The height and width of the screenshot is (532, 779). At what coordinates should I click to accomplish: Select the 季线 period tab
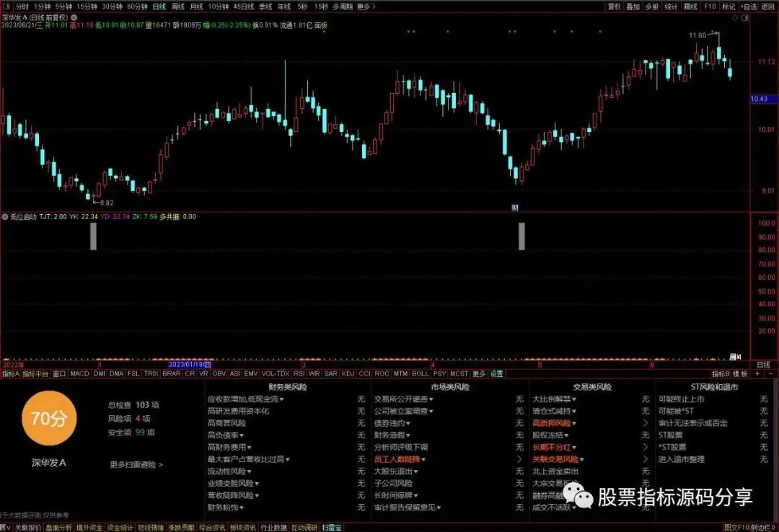coord(265,6)
